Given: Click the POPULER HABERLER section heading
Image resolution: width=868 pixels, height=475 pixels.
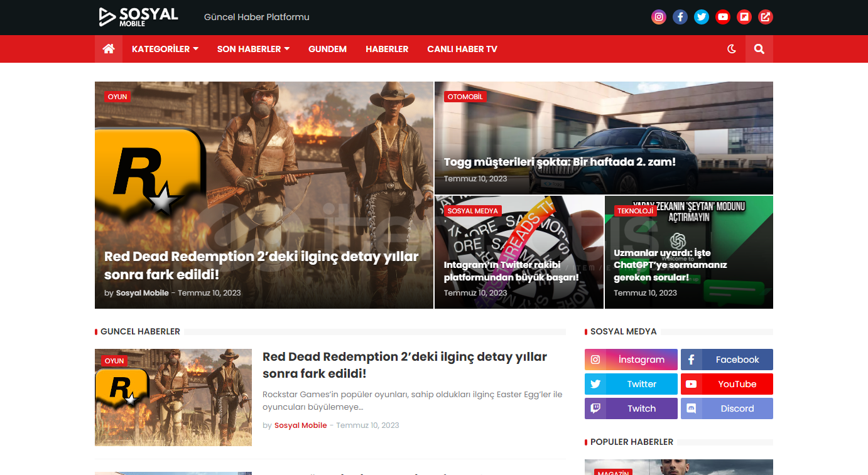Looking at the screenshot, I should click(632, 442).
